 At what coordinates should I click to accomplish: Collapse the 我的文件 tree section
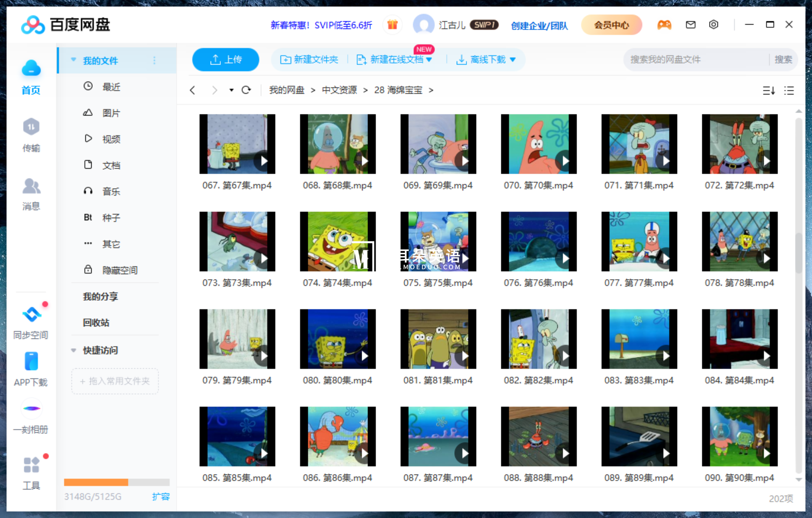coord(73,60)
